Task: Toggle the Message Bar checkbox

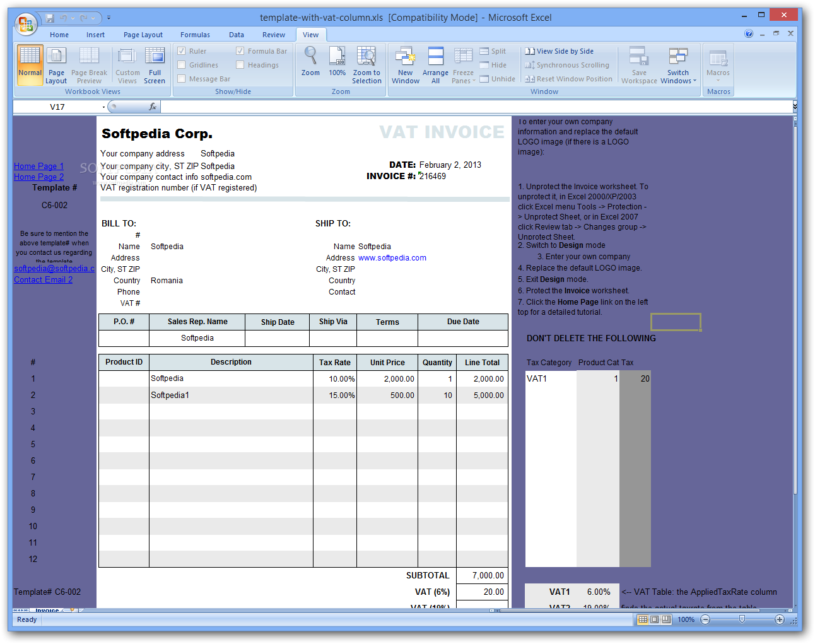Action: 182,79
